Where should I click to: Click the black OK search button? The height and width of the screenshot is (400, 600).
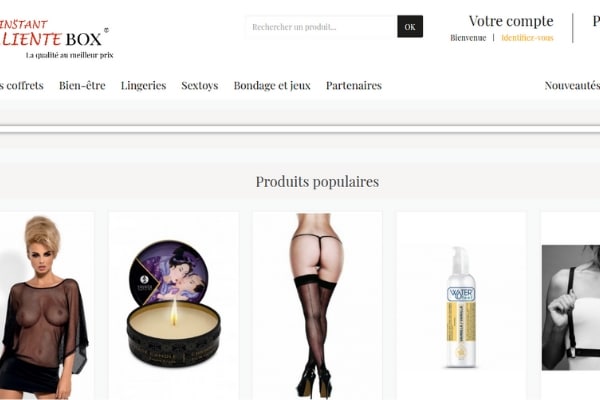[410, 26]
